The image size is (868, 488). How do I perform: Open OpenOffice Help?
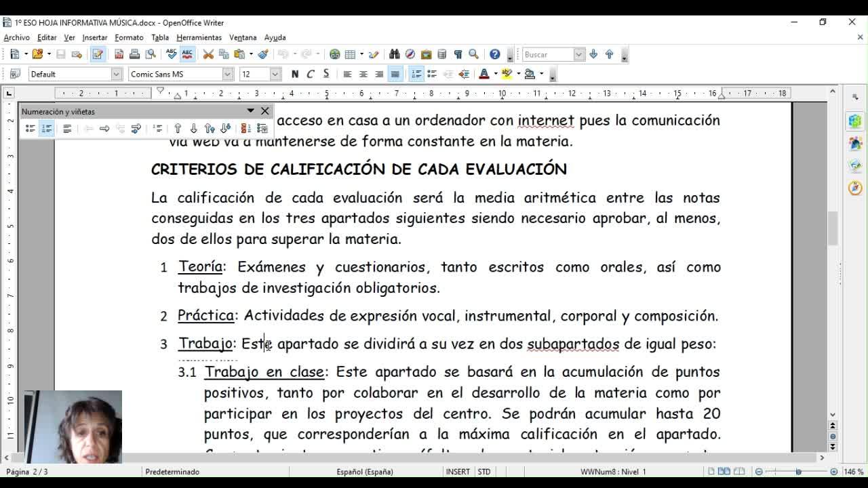pyautogui.click(x=495, y=54)
